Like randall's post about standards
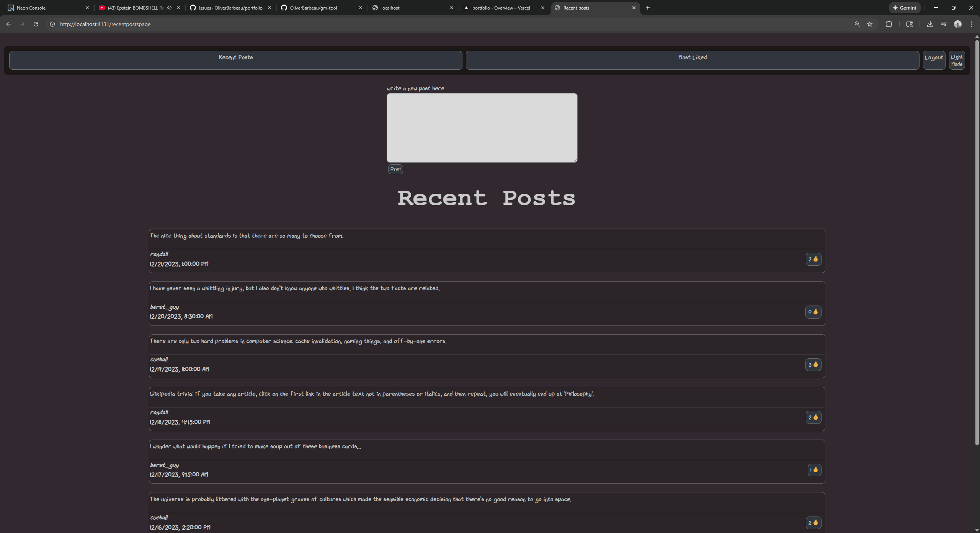980x533 pixels. pyautogui.click(x=813, y=259)
